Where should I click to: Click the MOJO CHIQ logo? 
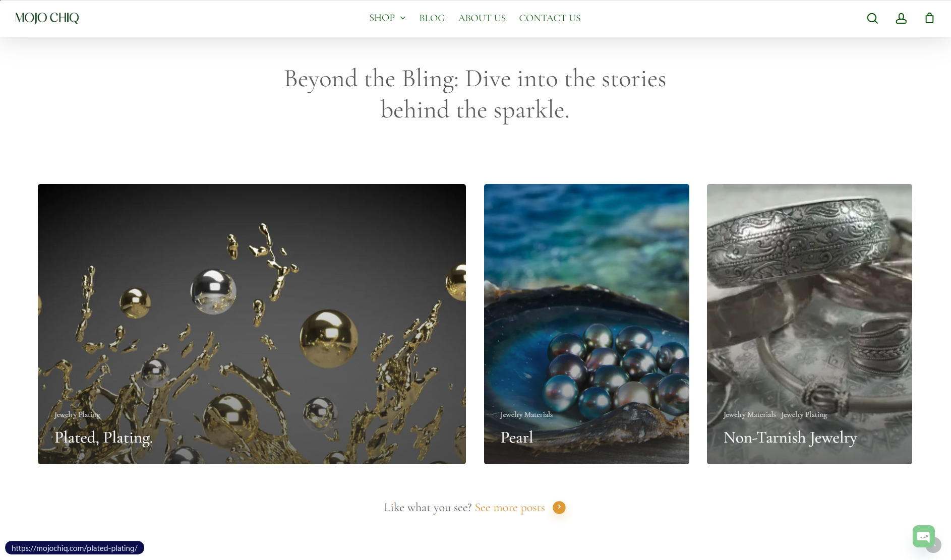(x=47, y=18)
